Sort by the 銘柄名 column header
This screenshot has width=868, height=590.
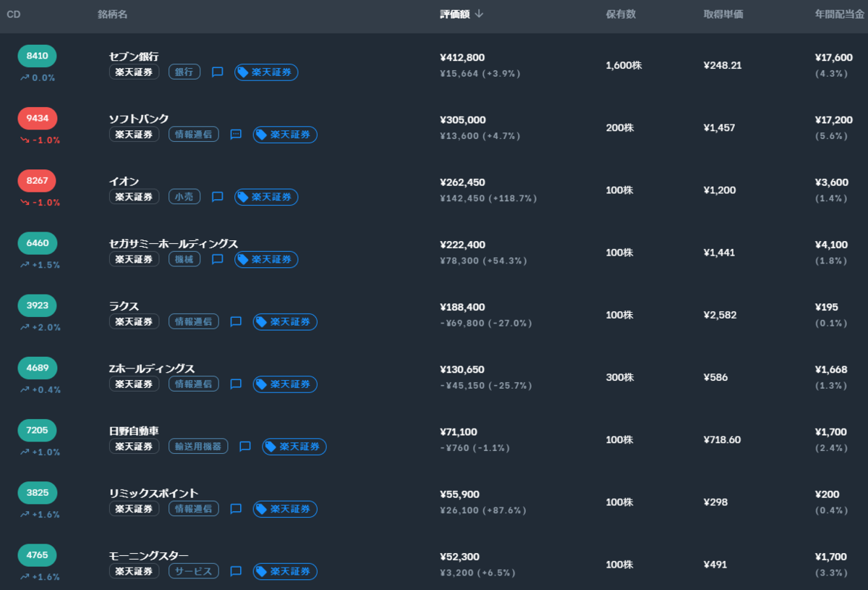coord(113,14)
